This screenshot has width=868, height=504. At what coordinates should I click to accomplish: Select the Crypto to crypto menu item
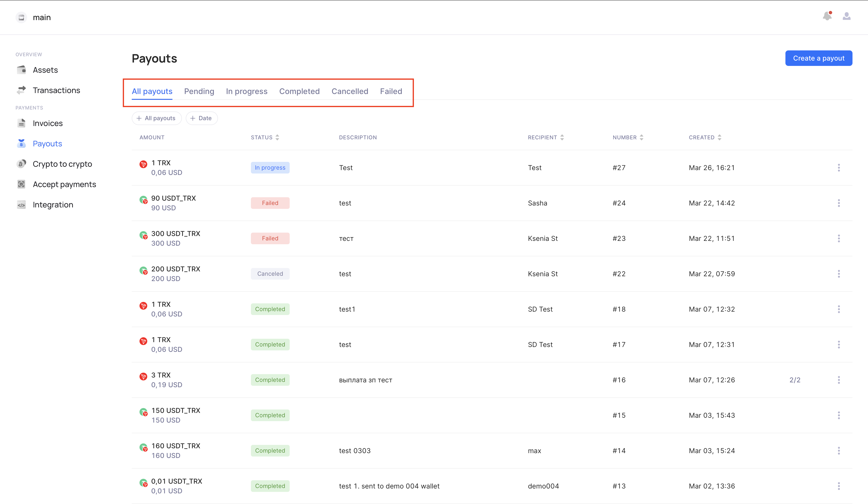62,164
